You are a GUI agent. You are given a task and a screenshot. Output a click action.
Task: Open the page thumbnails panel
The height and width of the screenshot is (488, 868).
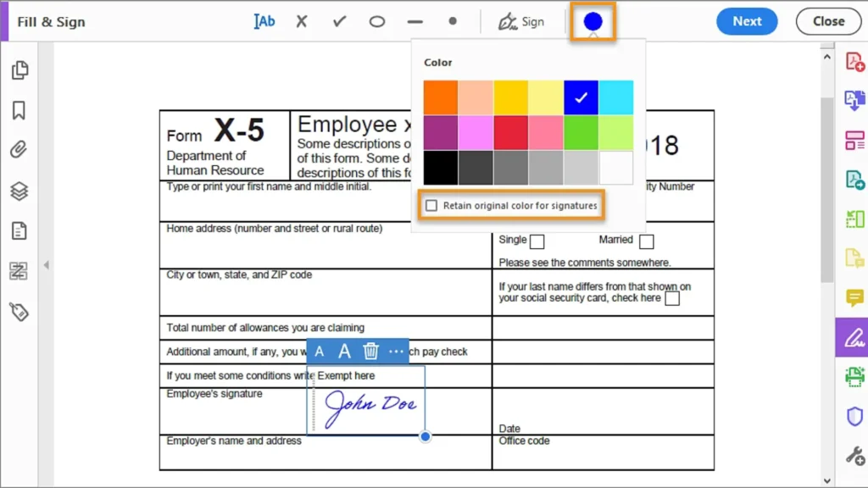tap(20, 70)
